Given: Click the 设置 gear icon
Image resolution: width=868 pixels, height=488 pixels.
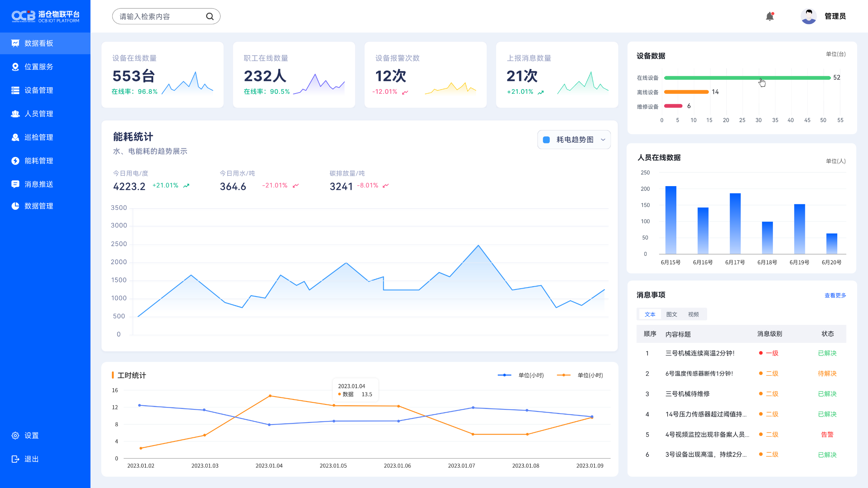Looking at the screenshot, I should click(x=15, y=435).
